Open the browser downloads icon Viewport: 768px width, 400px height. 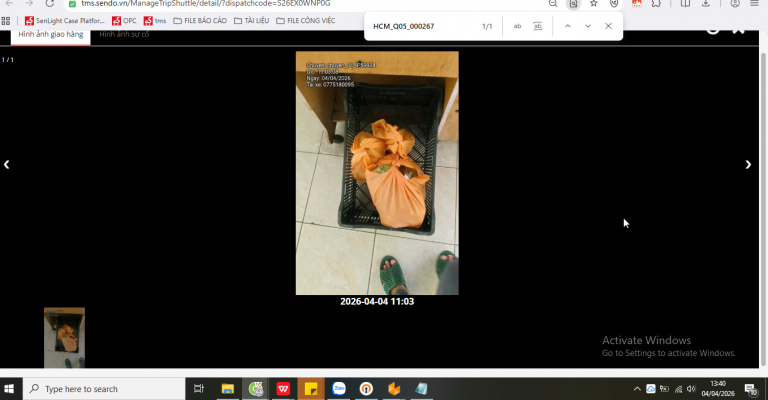coord(705,3)
